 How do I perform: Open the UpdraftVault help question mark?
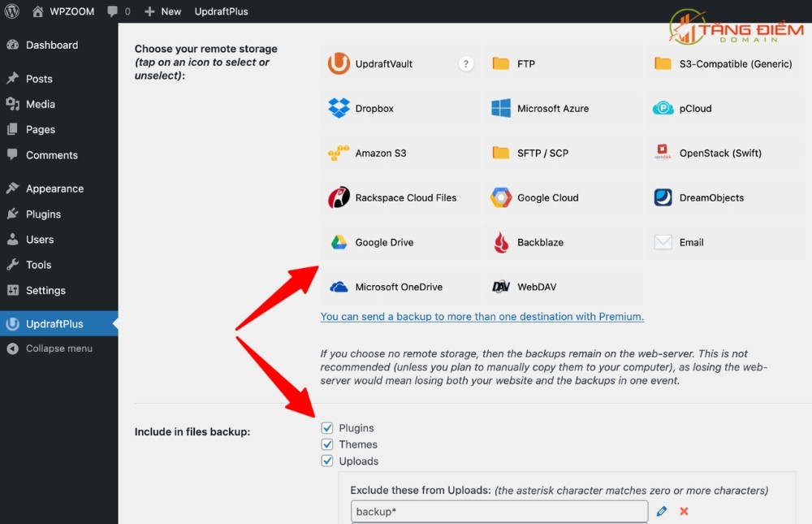tap(465, 63)
